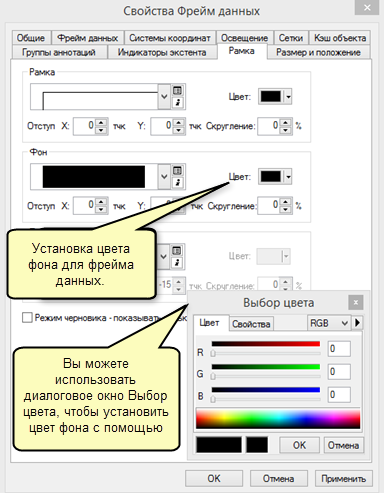The width and height of the screenshot is (384, 493).
Task: Open the Свойства tab in Выбор цвета
Action: pyautogui.click(x=251, y=324)
